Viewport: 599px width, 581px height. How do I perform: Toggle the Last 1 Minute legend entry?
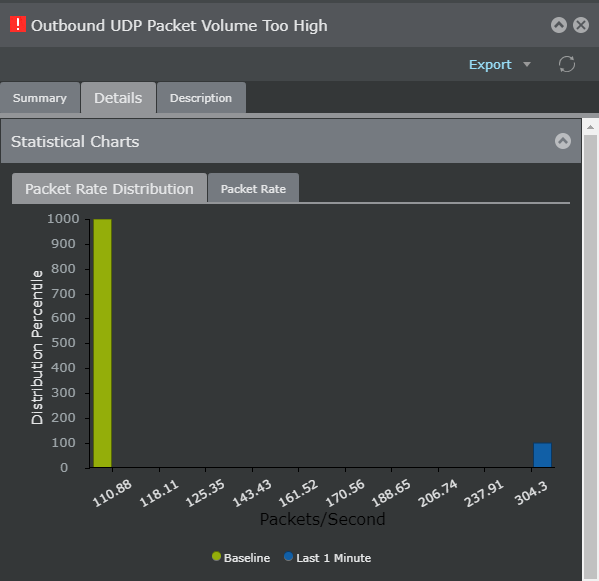327,557
